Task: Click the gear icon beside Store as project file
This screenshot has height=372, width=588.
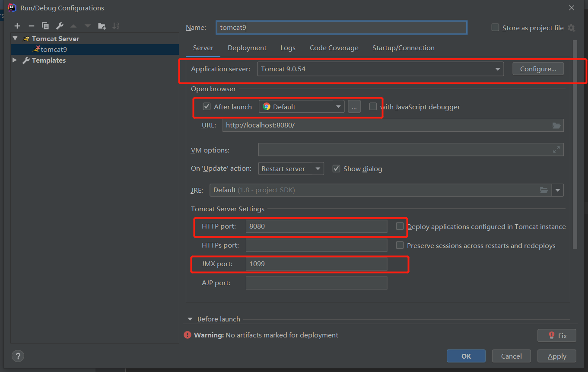Action: [571, 28]
